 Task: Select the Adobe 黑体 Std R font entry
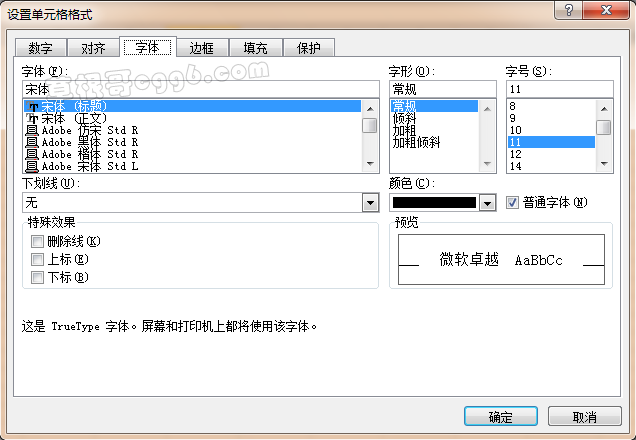tap(89, 142)
